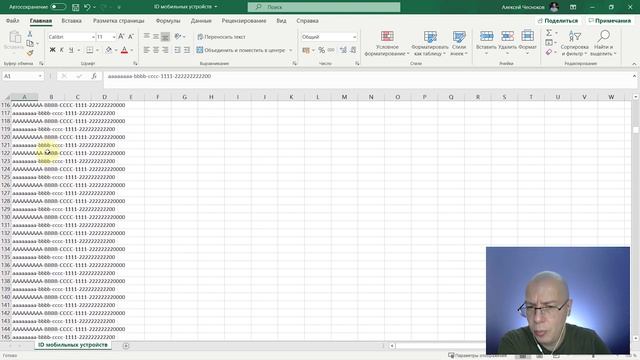Click the Примечания button

click(x=609, y=20)
